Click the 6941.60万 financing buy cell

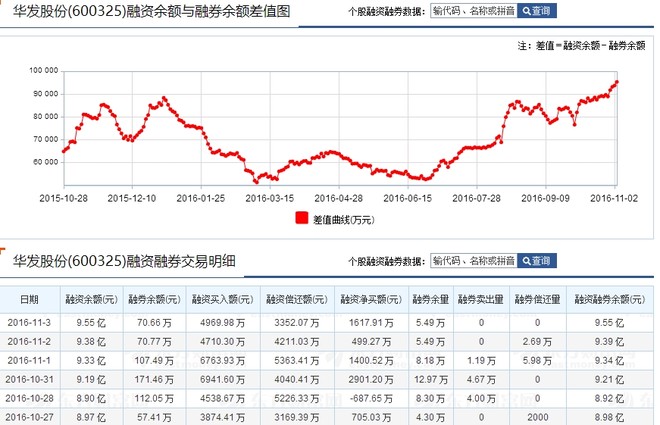coord(223,379)
